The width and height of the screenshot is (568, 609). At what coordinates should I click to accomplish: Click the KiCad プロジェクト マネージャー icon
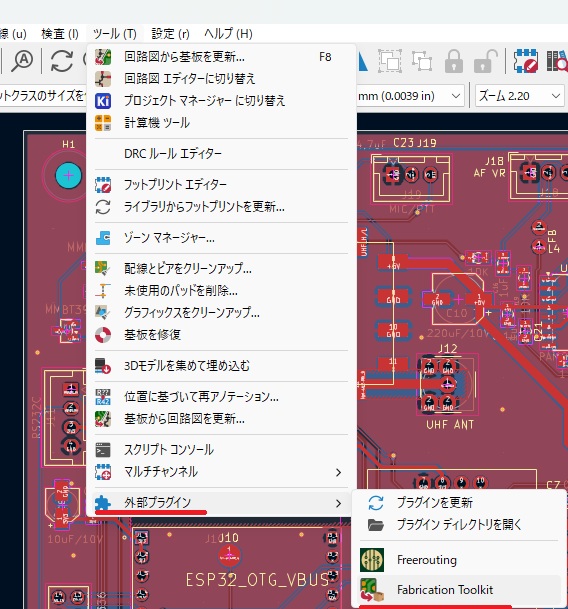(103, 101)
